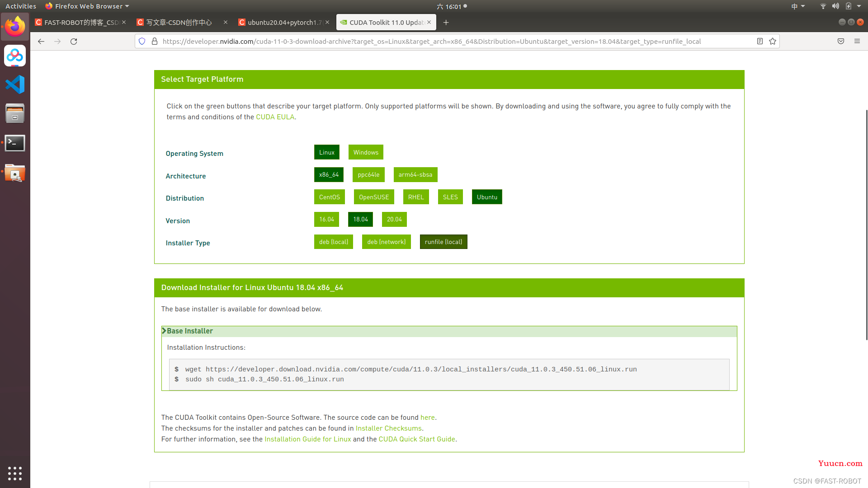Click the wget download command line
Screen dimensions: 868x488
click(410, 369)
